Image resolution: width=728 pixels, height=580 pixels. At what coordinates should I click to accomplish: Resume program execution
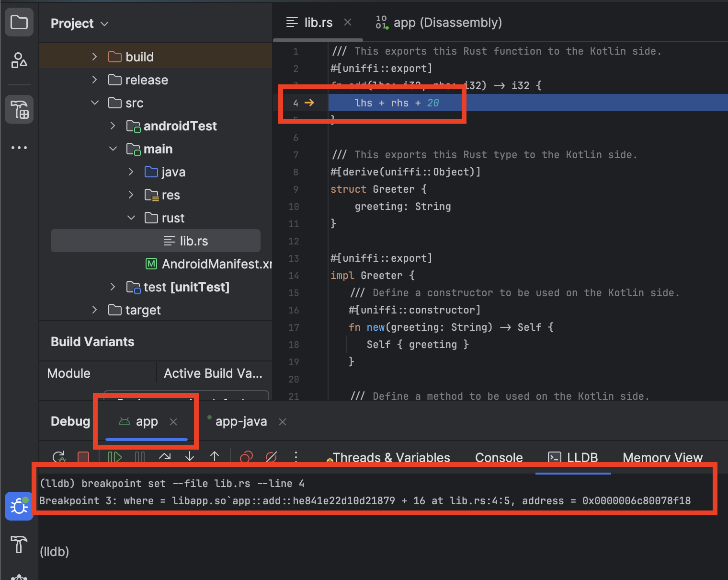point(115,457)
